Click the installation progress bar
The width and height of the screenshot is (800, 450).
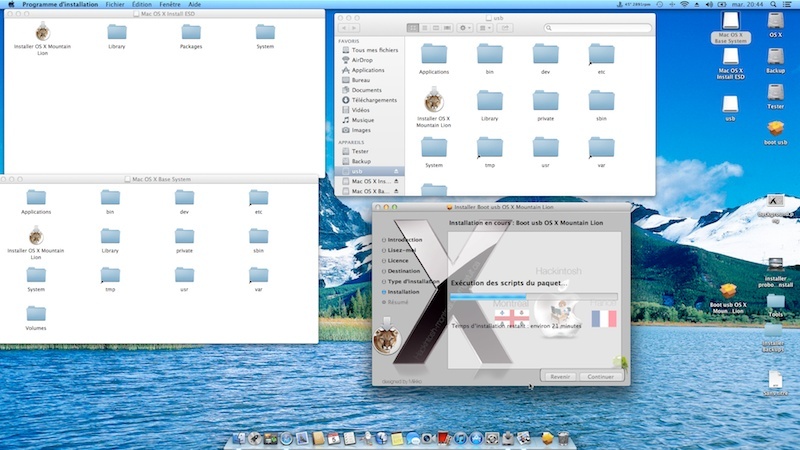coord(534,296)
